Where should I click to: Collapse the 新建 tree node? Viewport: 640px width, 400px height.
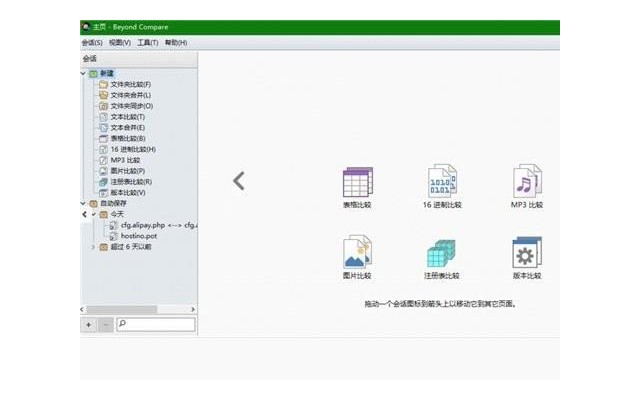[x=83, y=73]
